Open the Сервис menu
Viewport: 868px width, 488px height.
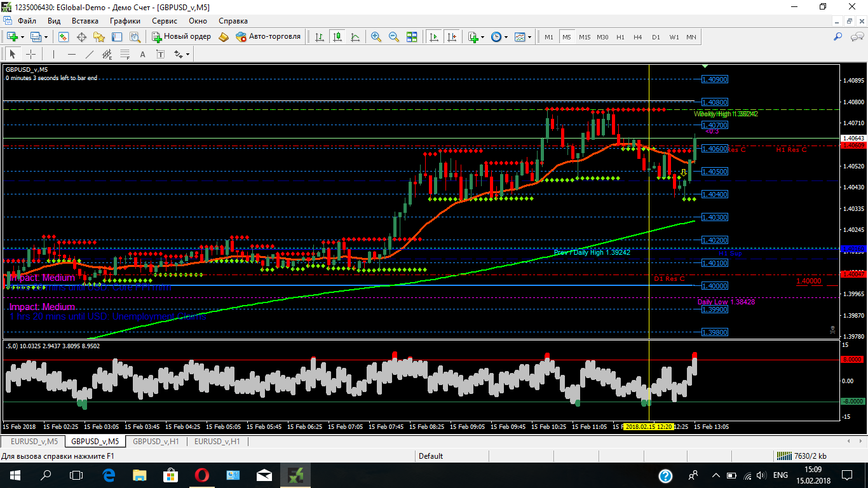tap(165, 21)
